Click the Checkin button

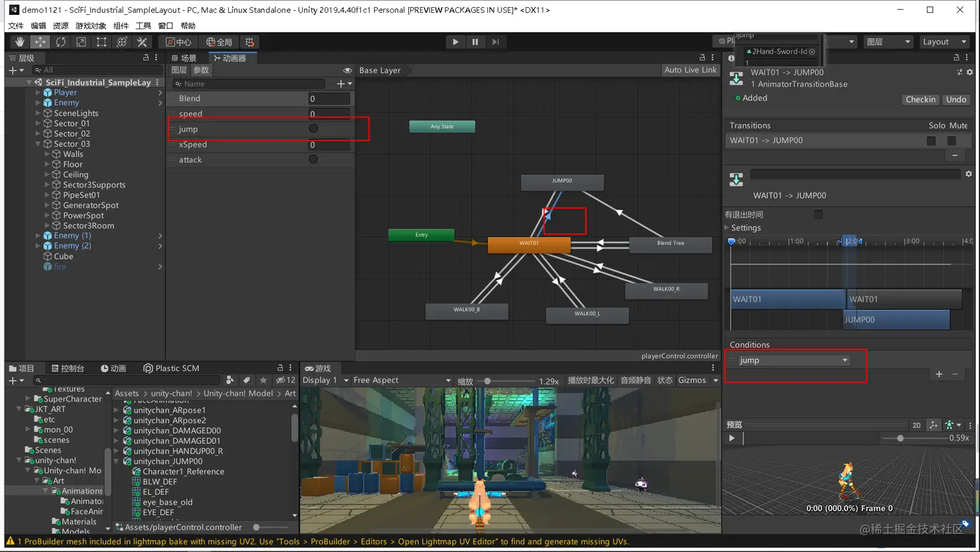[x=920, y=99]
